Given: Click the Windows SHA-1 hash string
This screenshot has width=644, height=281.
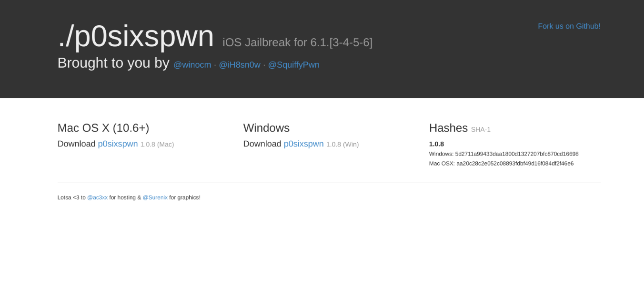Looking at the screenshot, I should 516,154.
